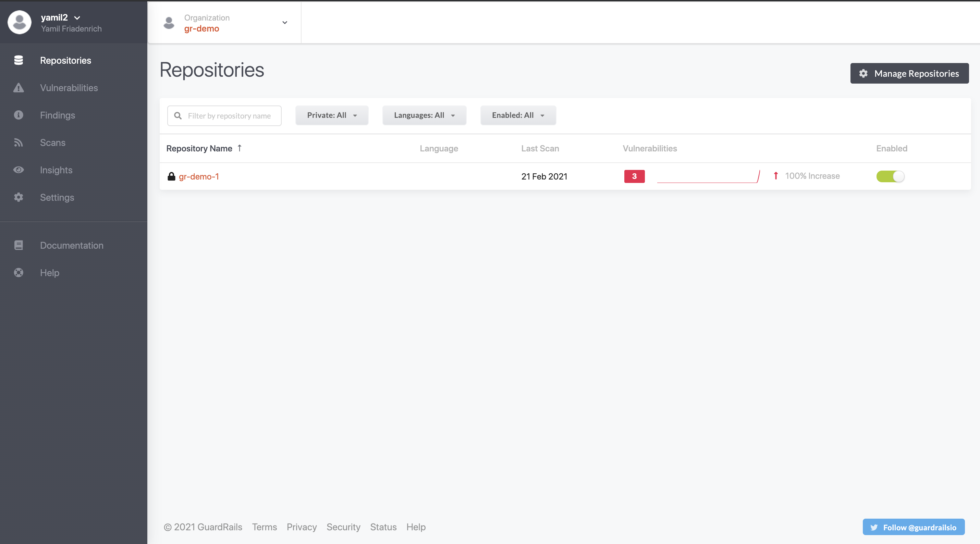This screenshot has height=544, width=980.
Task: Open the gr-demo-1 repository link
Action: point(199,176)
